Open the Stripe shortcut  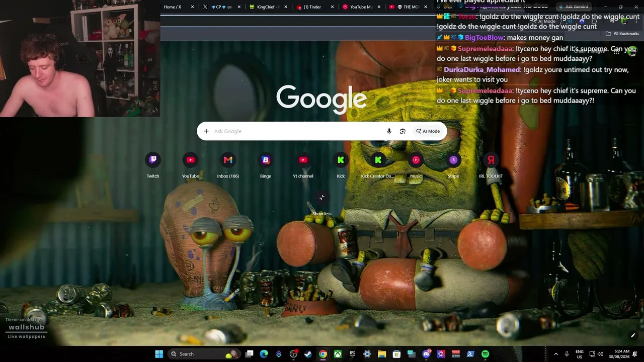[x=453, y=166]
